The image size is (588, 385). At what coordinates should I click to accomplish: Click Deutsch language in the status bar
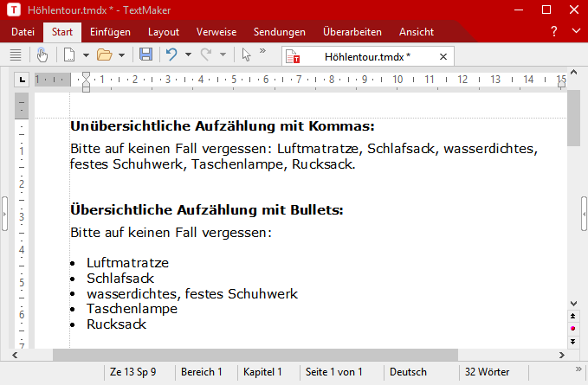pyautogui.click(x=408, y=372)
